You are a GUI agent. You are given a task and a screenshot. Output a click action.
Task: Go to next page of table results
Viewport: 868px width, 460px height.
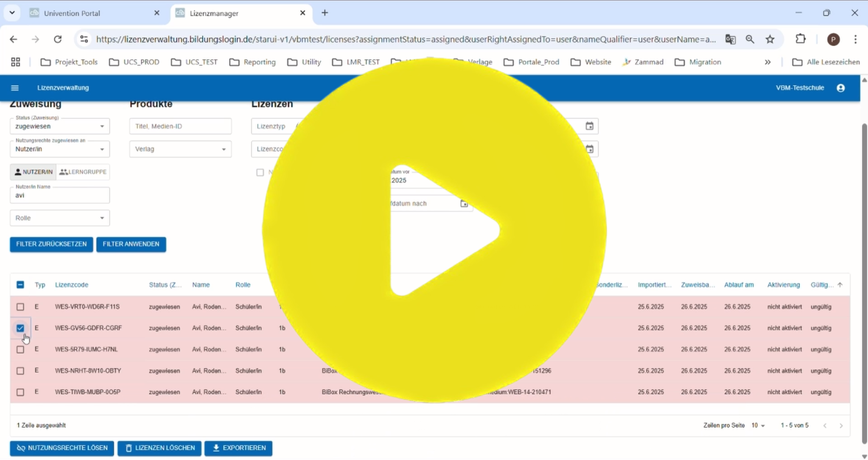coord(841,425)
